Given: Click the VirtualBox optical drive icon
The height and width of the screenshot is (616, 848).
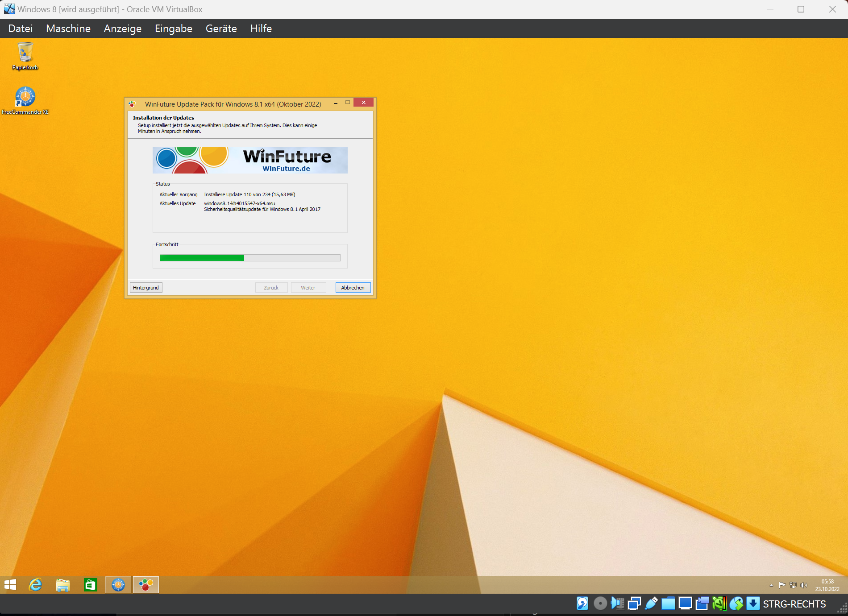Looking at the screenshot, I should point(600,604).
